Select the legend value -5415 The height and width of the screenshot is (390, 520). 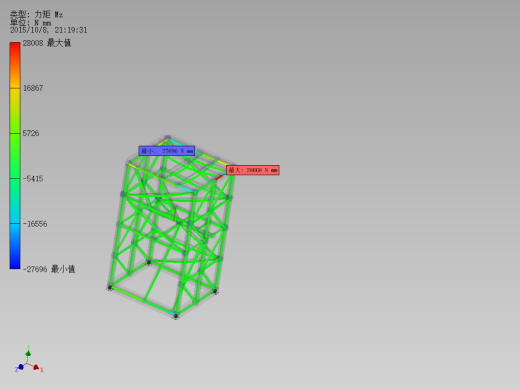(x=33, y=179)
